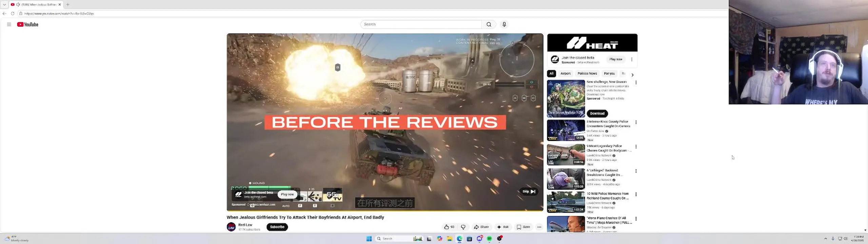Save the video to a playlist
This screenshot has height=244, width=868.
click(x=523, y=227)
